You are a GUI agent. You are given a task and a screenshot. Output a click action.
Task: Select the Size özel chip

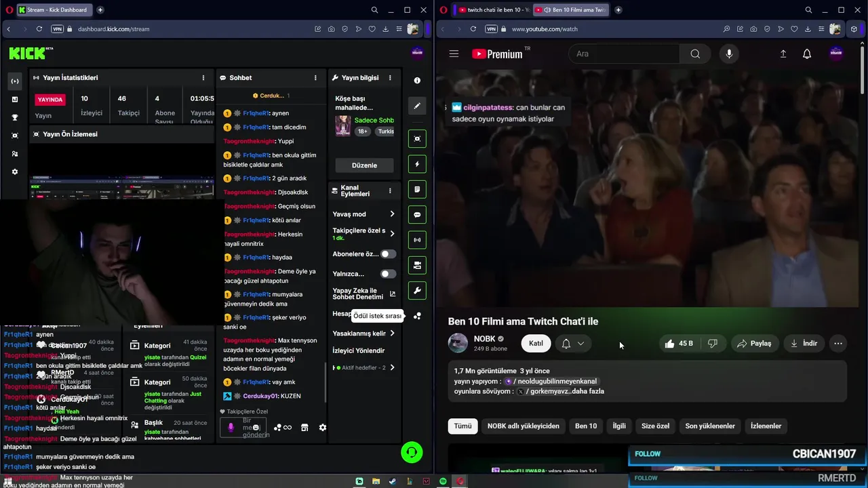pos(655,426)
